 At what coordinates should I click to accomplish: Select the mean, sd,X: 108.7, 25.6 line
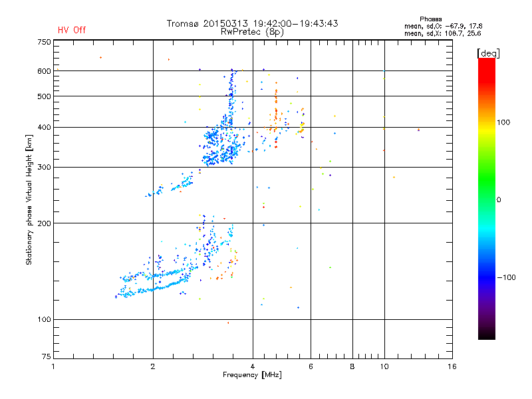click(442, 33)
